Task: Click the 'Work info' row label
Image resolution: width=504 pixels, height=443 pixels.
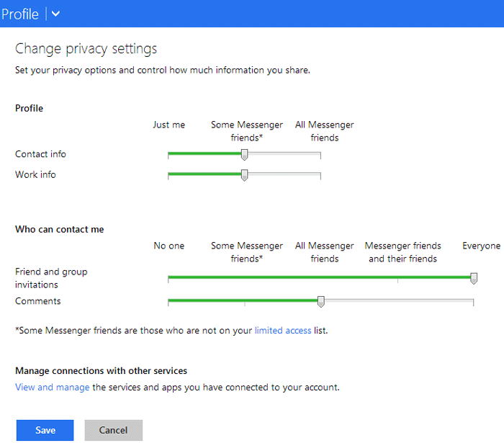Action: click(x=35, y=174)
